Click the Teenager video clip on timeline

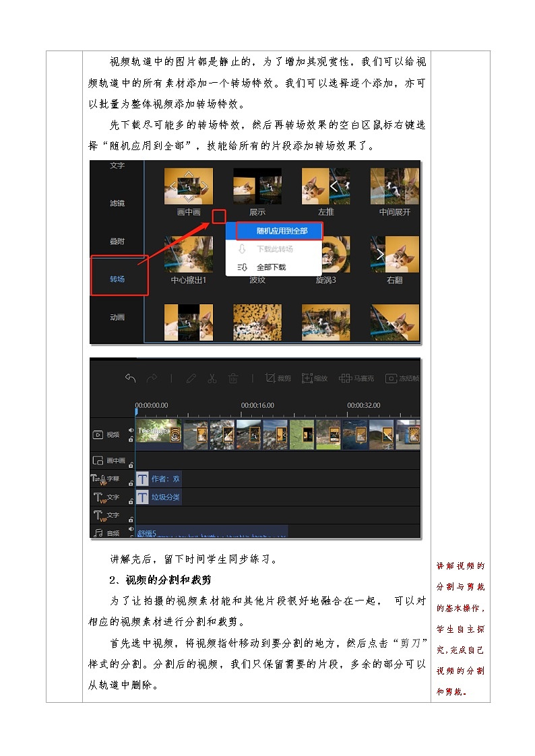pyautogui.click(x=158, y=434)
